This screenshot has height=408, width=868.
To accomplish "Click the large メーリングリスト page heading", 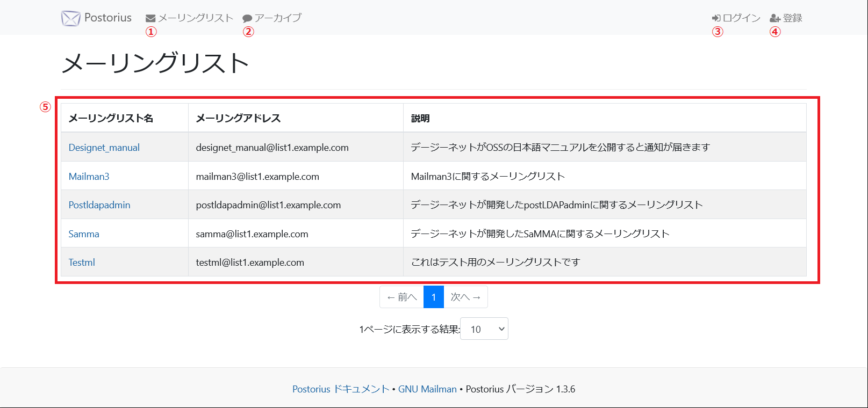I will click(155, 63).
